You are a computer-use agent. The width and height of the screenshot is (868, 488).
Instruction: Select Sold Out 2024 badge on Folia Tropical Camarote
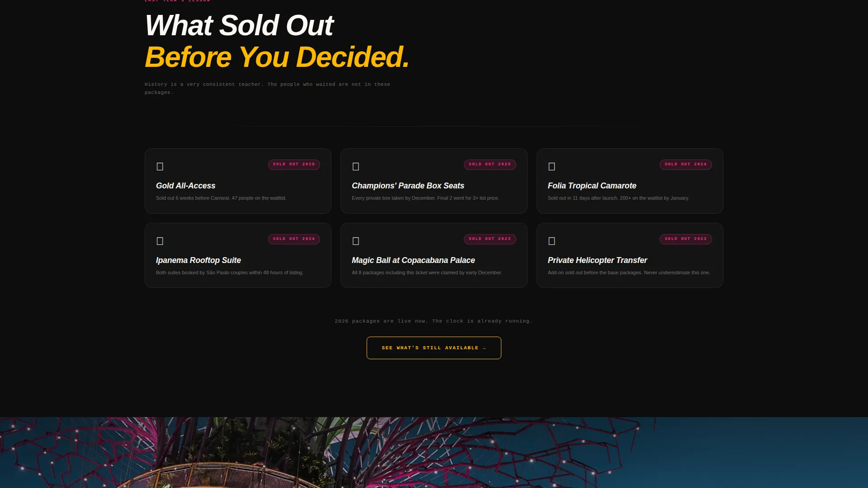(685, 164)
